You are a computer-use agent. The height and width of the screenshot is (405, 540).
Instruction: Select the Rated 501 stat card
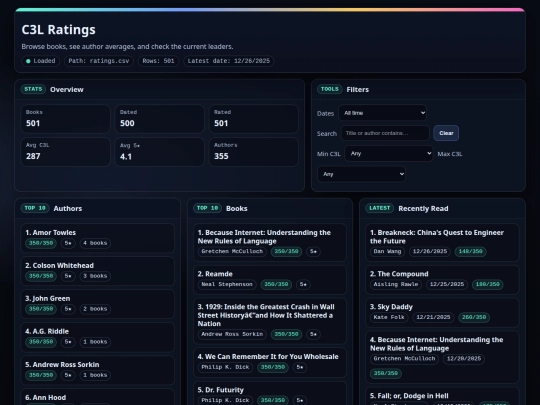tap(254, 119)
